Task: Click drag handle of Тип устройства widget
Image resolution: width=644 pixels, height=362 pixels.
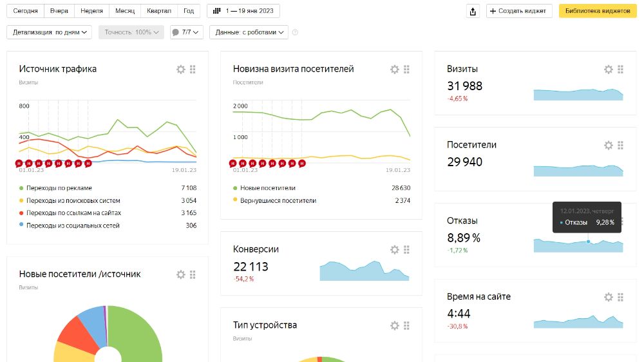Action: [406, 326]
